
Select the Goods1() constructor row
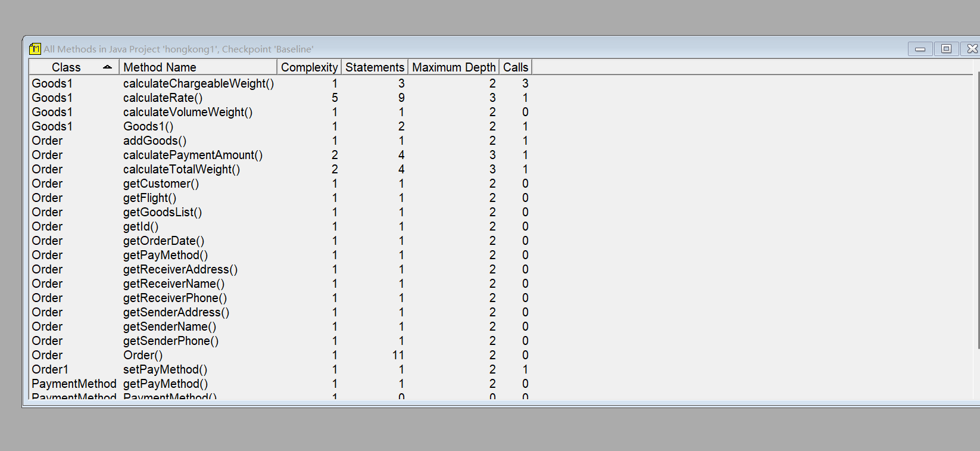(x=280, y=126)
